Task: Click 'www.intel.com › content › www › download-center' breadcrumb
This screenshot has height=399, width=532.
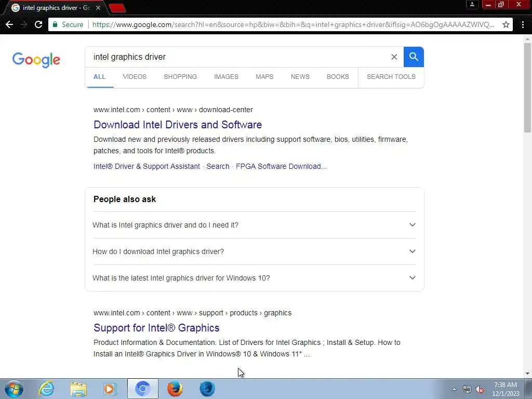Action: coord(173,110)
